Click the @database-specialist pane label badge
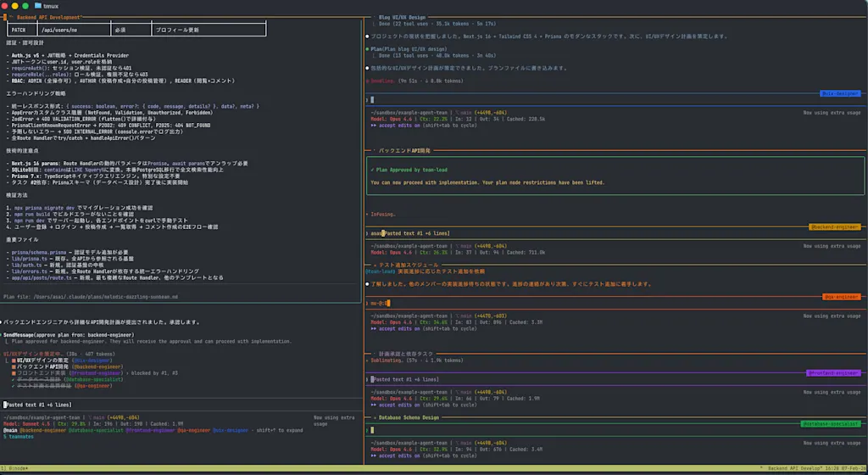 point(831,424)
